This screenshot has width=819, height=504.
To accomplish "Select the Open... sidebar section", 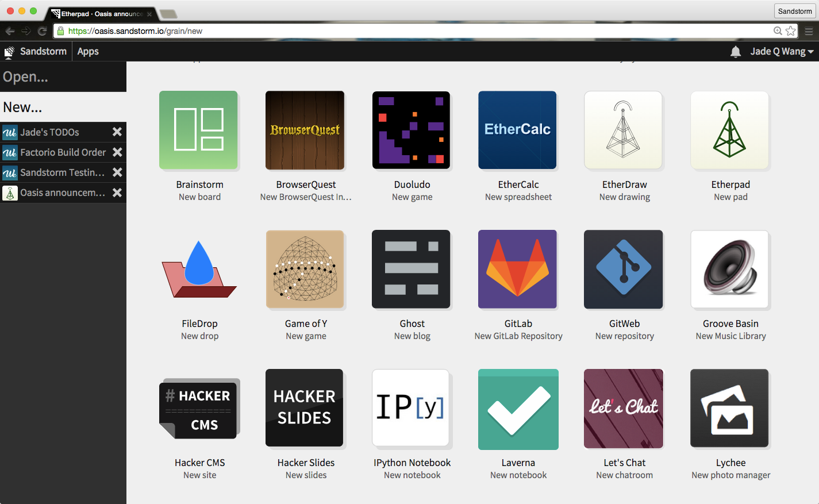I will (x=26, y=77).
